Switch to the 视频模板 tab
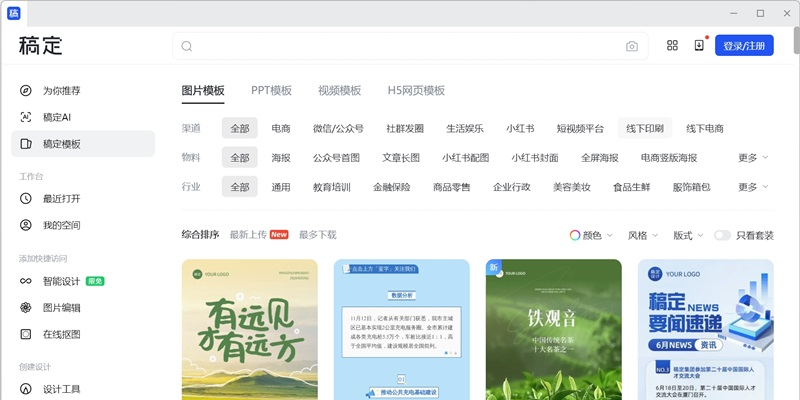 click(x=340, y=91)
